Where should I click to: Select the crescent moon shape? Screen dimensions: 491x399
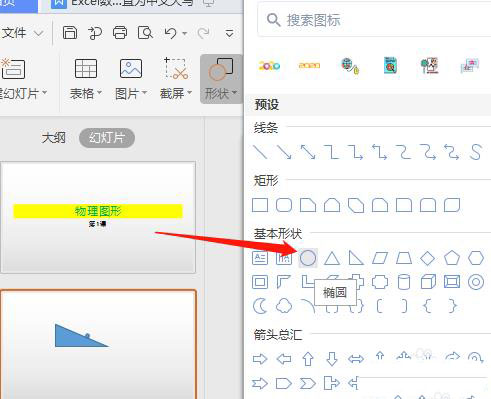pyautogui.click(x=260, y=306)
